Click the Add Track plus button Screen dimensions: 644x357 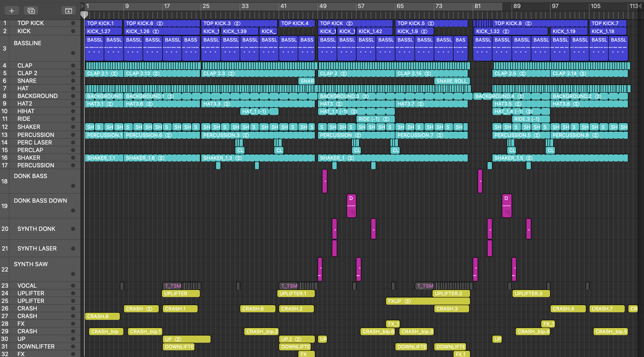(11, 11)
